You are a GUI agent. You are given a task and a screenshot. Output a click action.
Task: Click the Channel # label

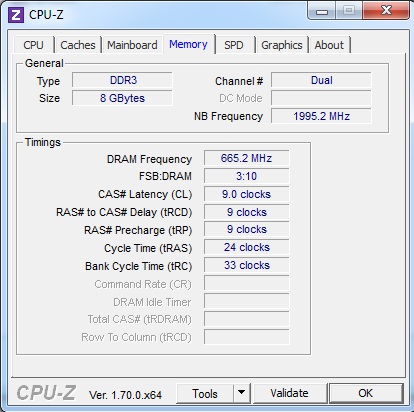239,81
